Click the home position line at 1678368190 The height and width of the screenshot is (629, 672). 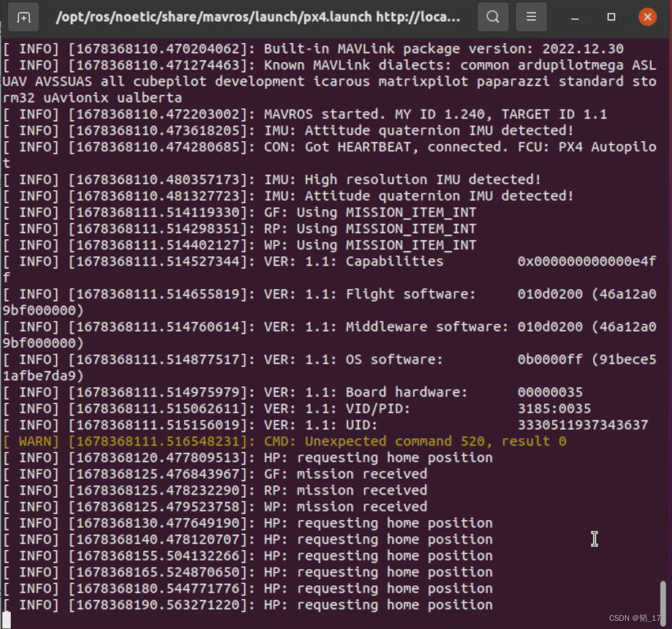(247, 605)
